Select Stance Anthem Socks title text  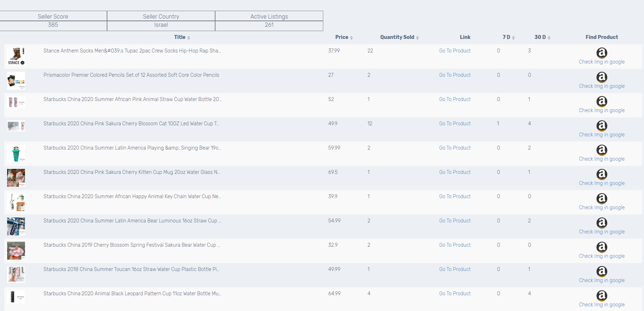(132, 51)
